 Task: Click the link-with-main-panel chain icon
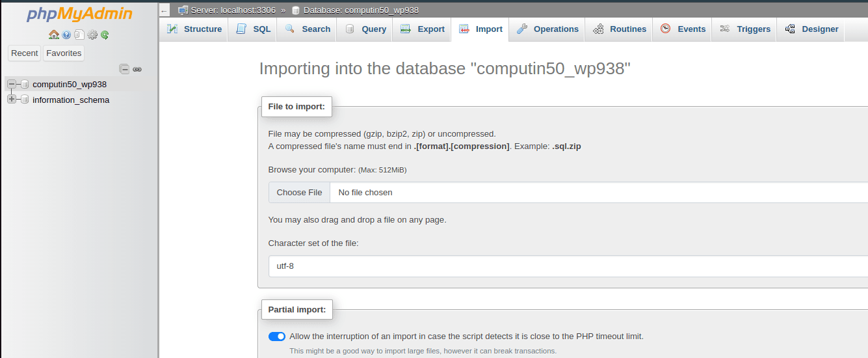pyautogui.click(x=137, y=69)
